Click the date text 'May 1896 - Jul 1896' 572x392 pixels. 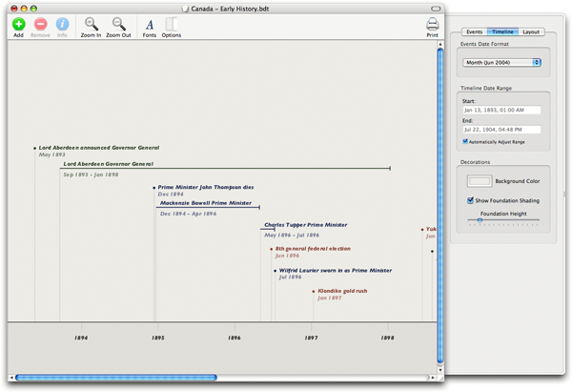click(x=292, y=235)
